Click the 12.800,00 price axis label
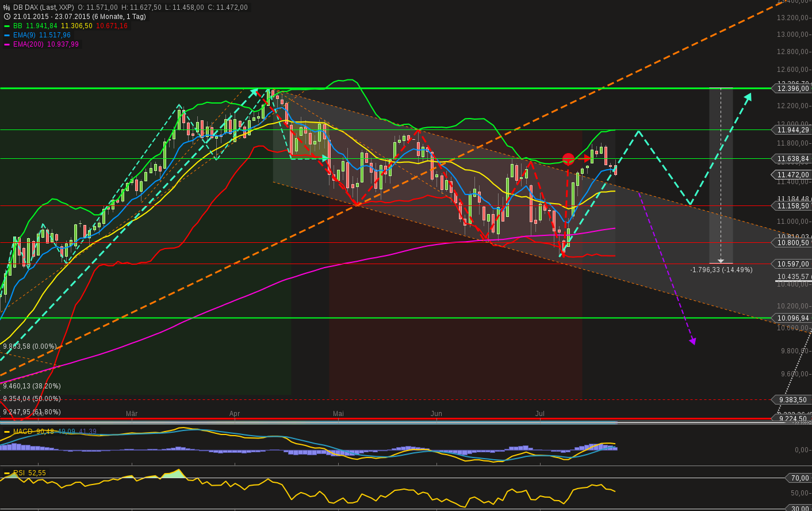Viewport: 812px width, 511px height. click(x=794, y=52)
